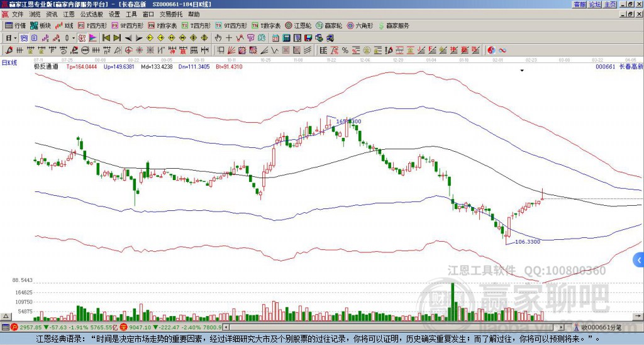Viewport: 644px width, 345px height.
Task: Click the 深 index icon in status bar
Action: click(123, 327)
